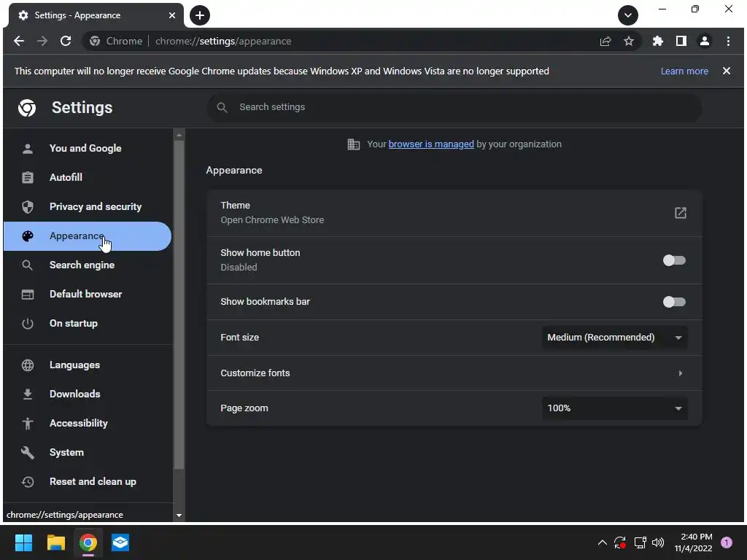Open Chrome Web Store theme link icon
The image size is (747, 560).
coord(681,213)
